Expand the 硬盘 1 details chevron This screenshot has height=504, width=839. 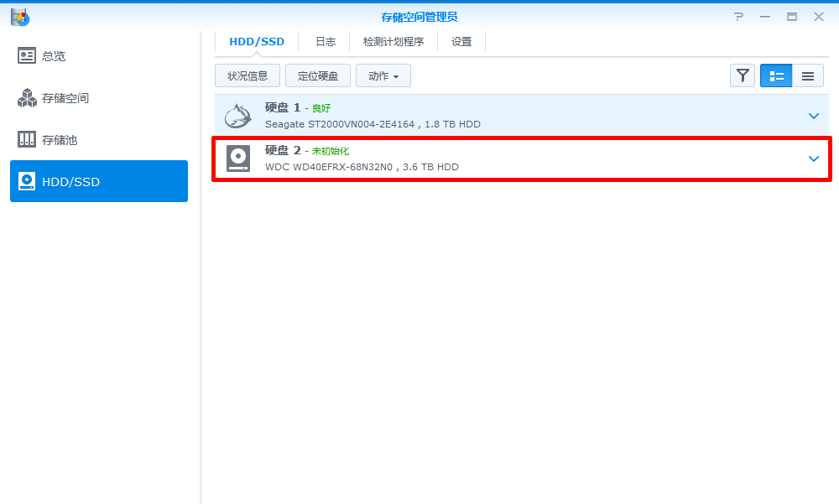(814, 116)
